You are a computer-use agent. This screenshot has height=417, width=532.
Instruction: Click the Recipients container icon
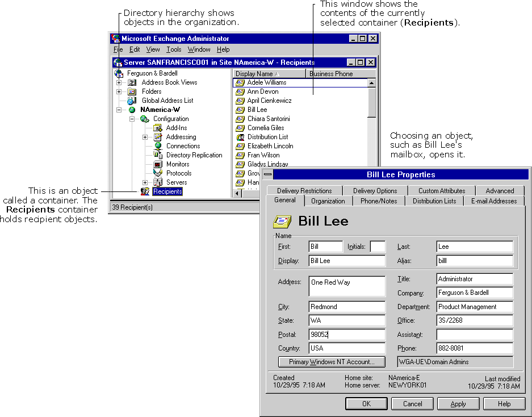pyautogui.click(x=145, y=191)
